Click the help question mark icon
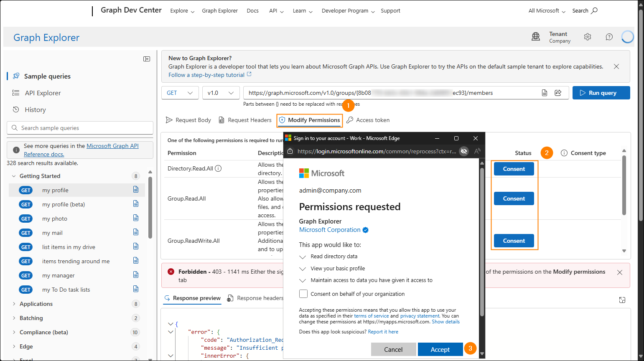Image resolution: width=644 pixels, height=361 pixels. [609, 37]
